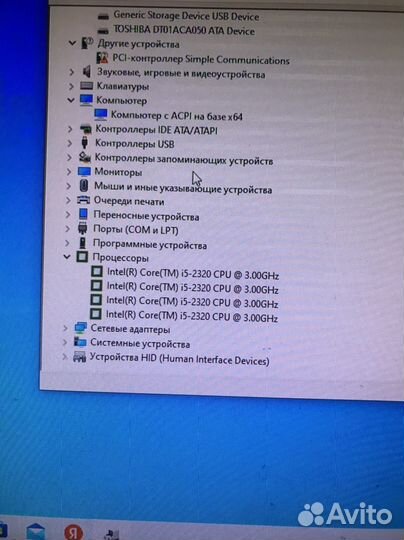This screenshot has width=404, height=540.
Task: Select the Сетевые адаптеры label
Action: click(130, 329)
